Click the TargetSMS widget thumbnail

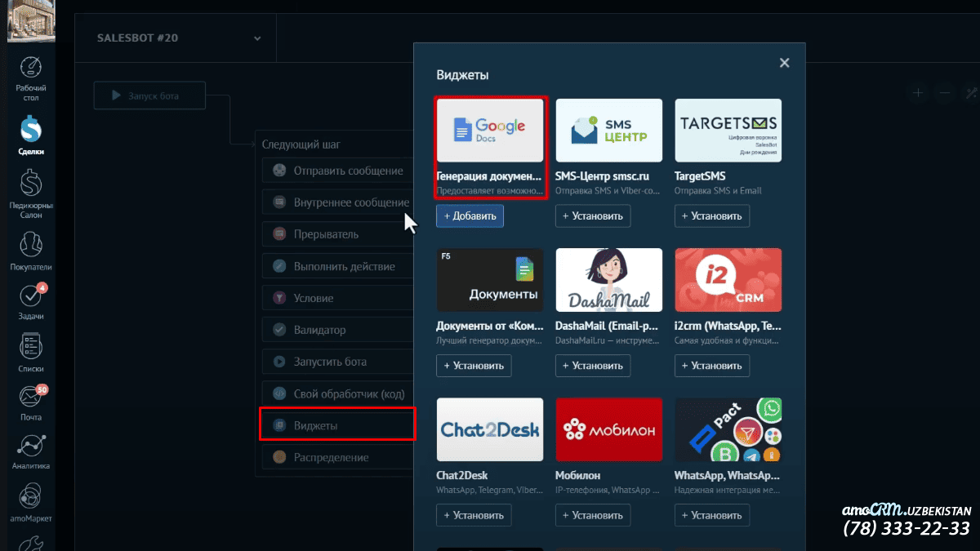point(728,130)
